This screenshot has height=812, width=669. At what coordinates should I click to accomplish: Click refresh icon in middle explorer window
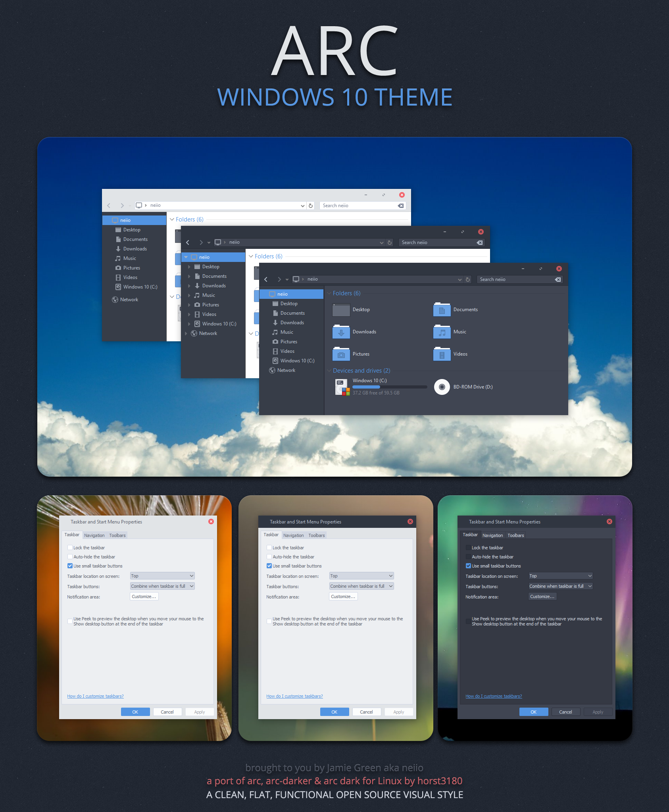[390, 242]
